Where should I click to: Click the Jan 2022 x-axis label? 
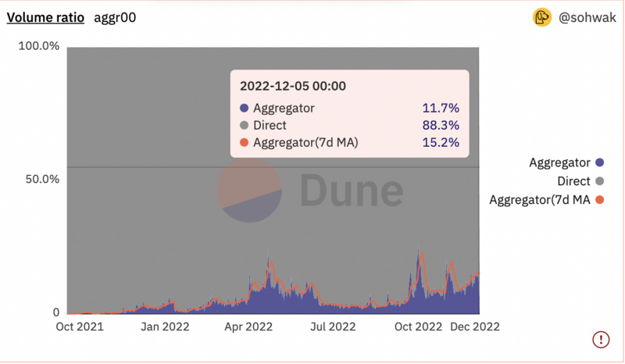(x=163, y=327)
